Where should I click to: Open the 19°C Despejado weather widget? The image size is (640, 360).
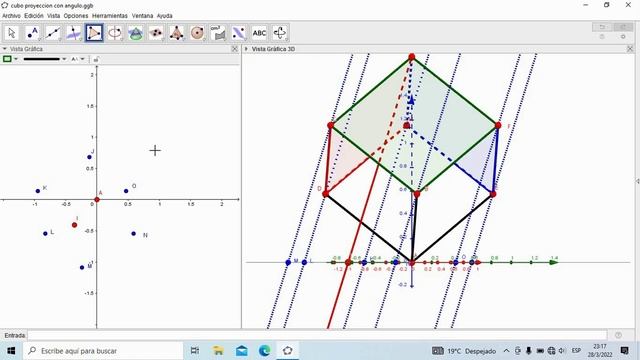coord(464,351)
